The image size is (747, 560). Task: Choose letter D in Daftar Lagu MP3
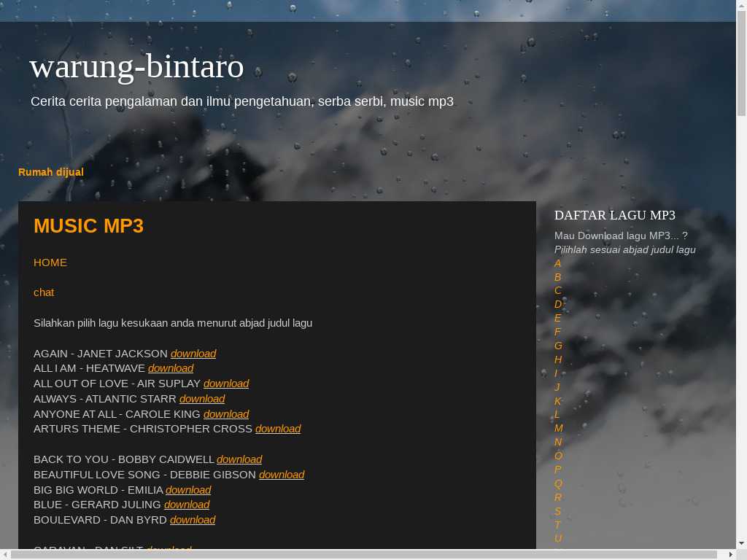[x=558, y=304]
